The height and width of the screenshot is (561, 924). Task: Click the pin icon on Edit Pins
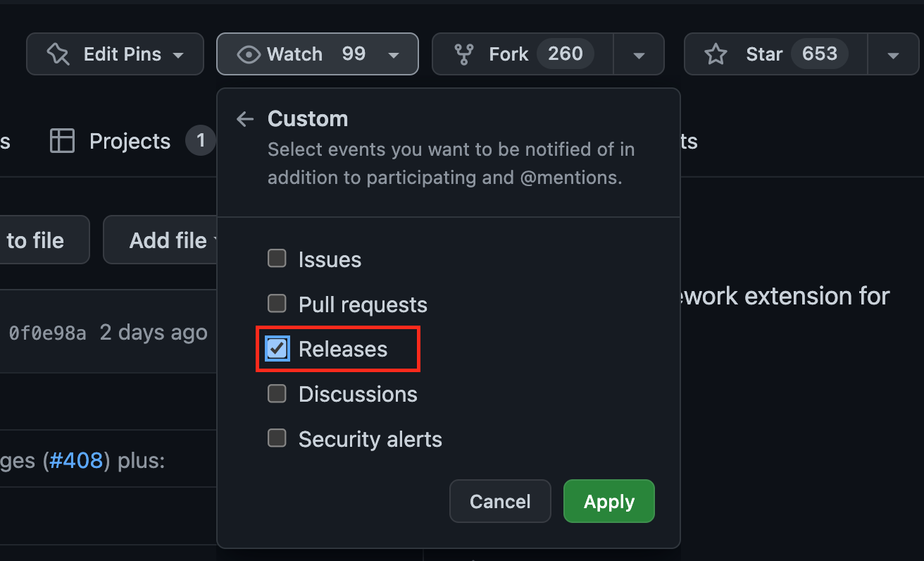[x=56, y=54]
